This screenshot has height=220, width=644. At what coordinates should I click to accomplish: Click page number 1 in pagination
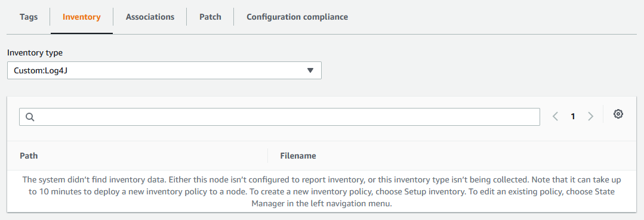tap(573, 117)
